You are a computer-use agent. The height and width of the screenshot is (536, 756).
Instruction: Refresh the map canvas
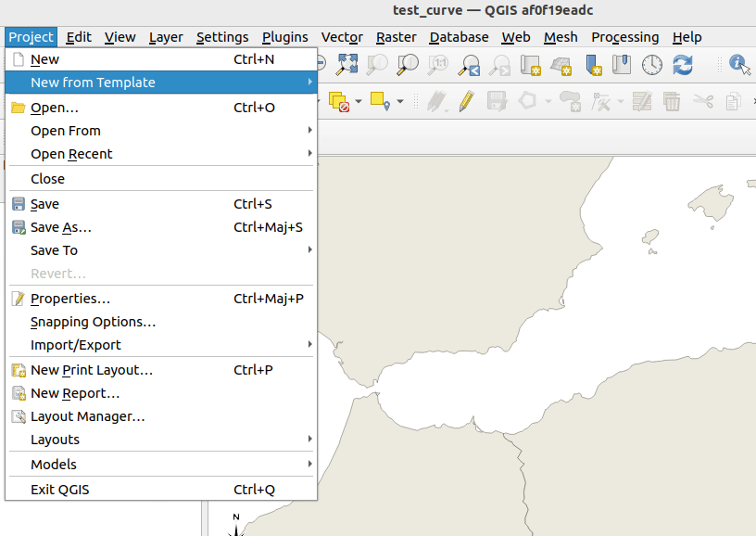coord(683,65)
